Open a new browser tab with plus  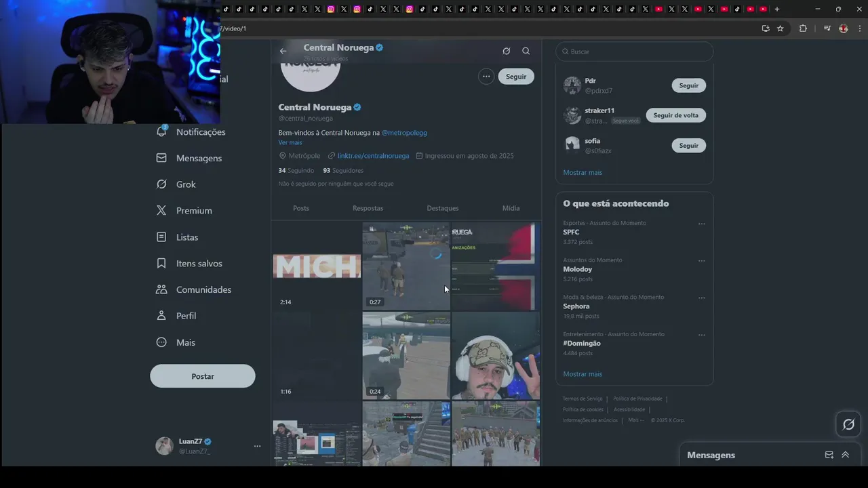pyautogui.click(x=777, y=9)
